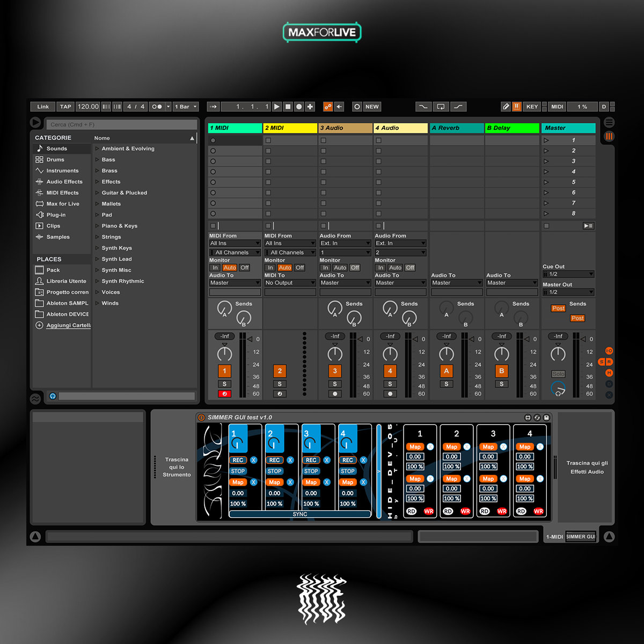Click the SYNC button in SIMMER device
The image size is (644, 644).
pos(300,514)
